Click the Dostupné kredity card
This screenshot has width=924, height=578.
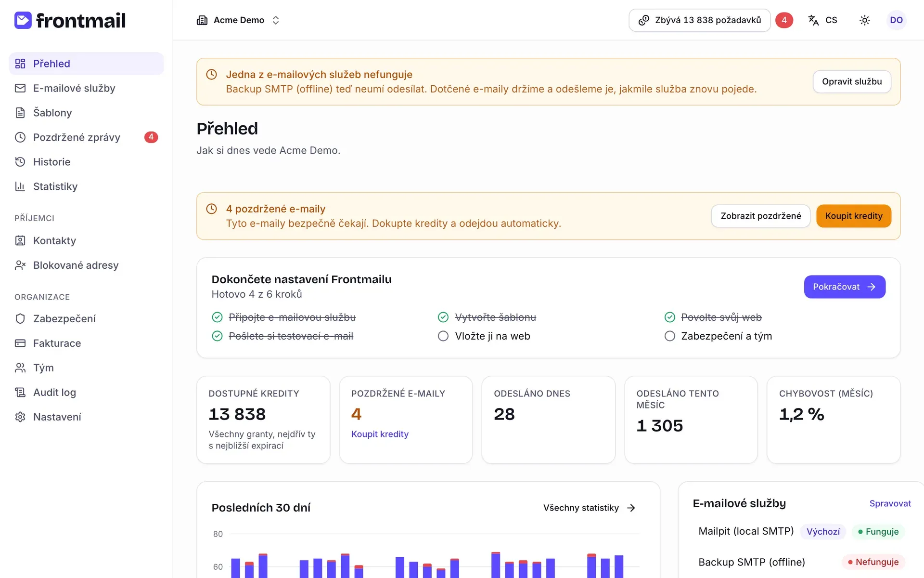pyautogui.click(x=263, y=420)
